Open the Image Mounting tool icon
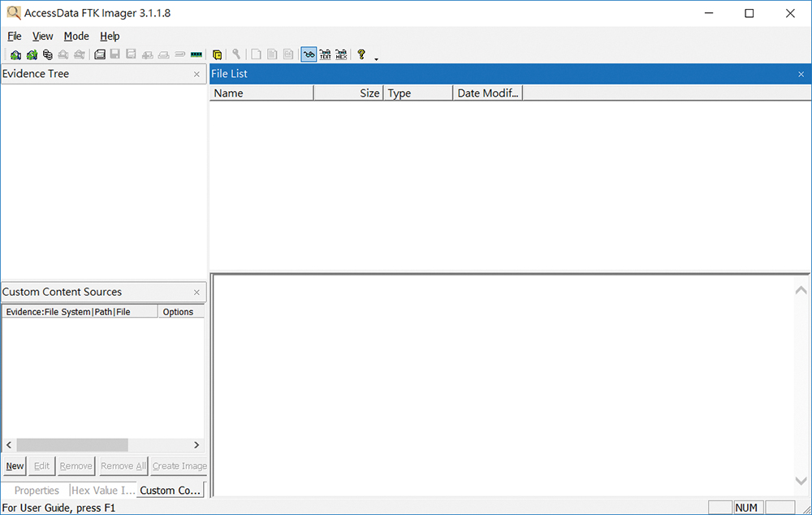The height and width of the screenshot is (515, 812). click(x=48, y=54)
